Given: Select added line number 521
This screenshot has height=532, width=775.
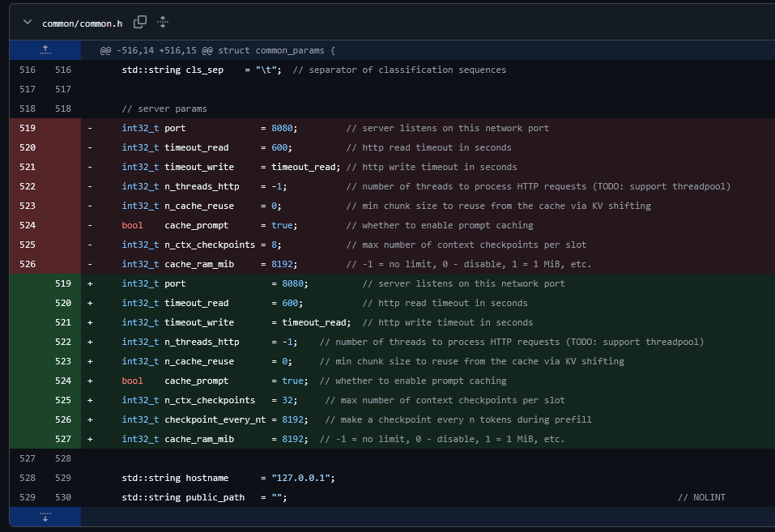Looking at the screenshot, I should tap(63, 322).
